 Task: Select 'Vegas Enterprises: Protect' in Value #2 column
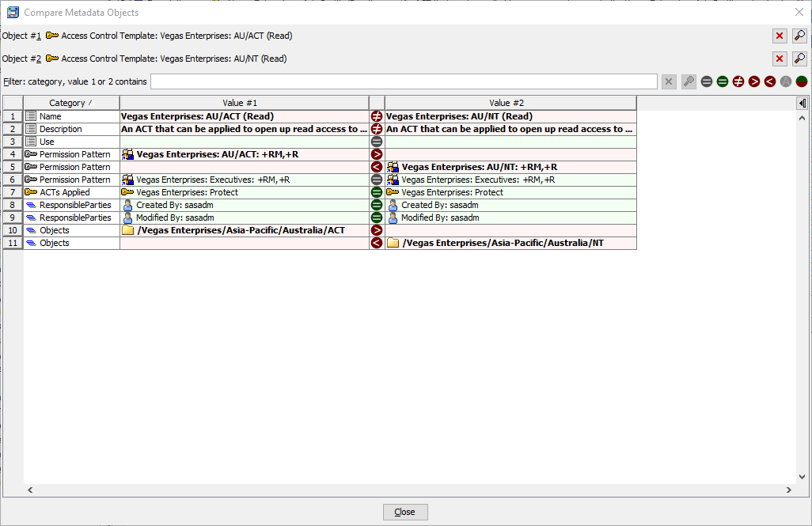click(510, 192)
